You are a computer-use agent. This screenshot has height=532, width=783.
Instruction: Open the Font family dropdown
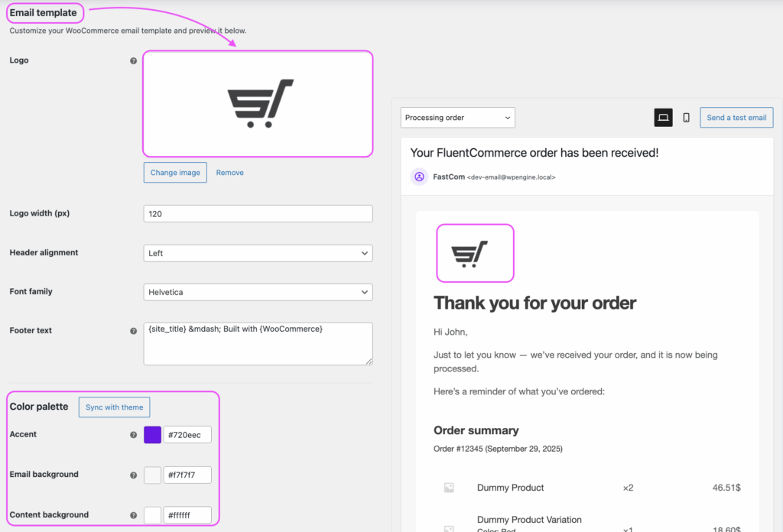pos(258,292)
